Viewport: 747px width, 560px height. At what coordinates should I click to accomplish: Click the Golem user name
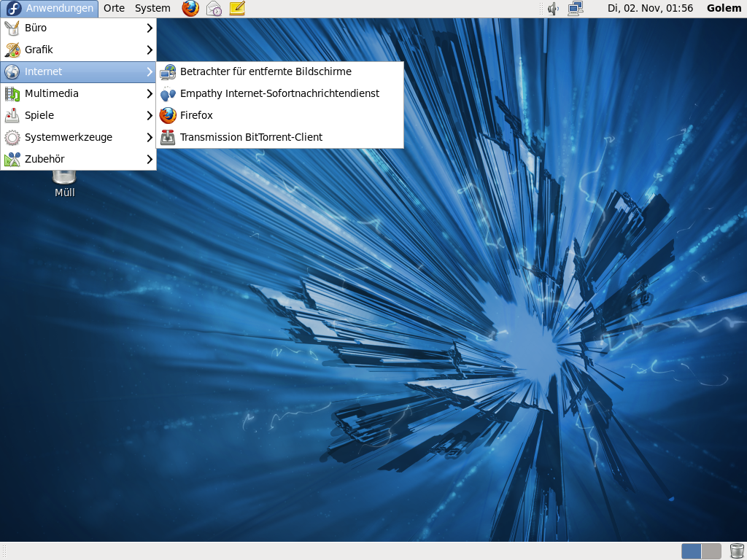[x=724, y=9]
